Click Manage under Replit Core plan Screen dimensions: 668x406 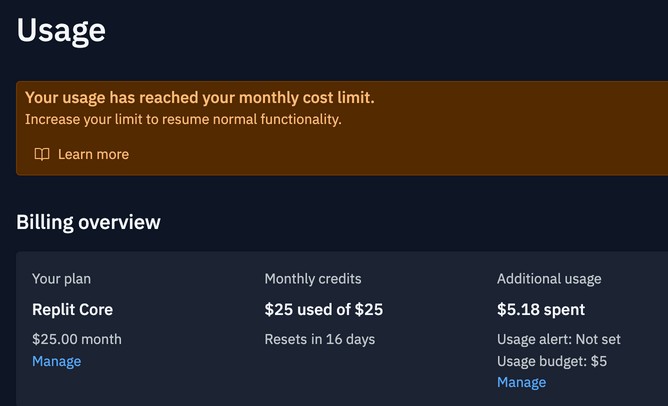click(x=57, y=361)
